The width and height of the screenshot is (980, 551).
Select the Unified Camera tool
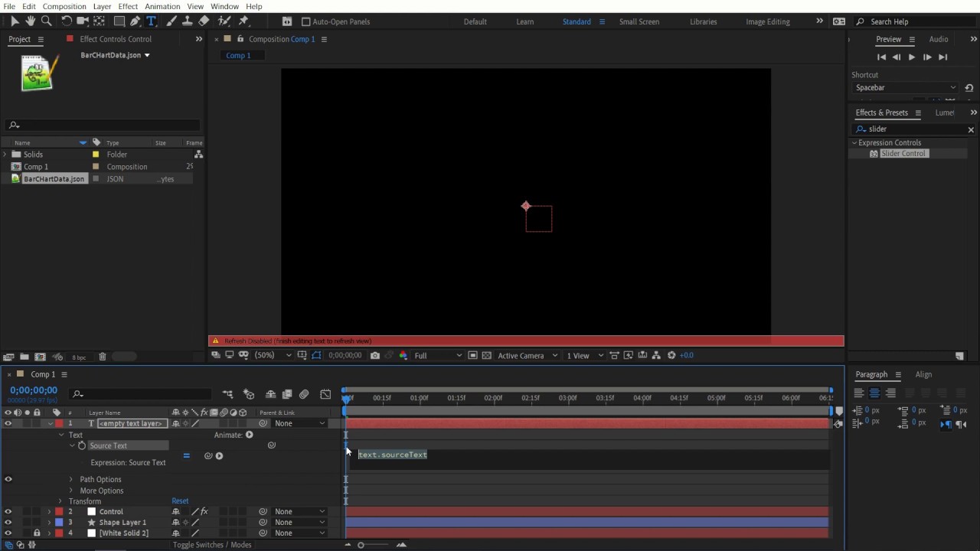click(x=83, y=21)
